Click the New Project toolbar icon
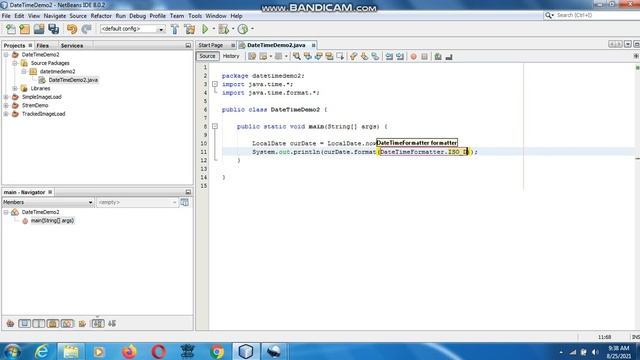Viewport: 640px width, 360px height. (24, 29)
